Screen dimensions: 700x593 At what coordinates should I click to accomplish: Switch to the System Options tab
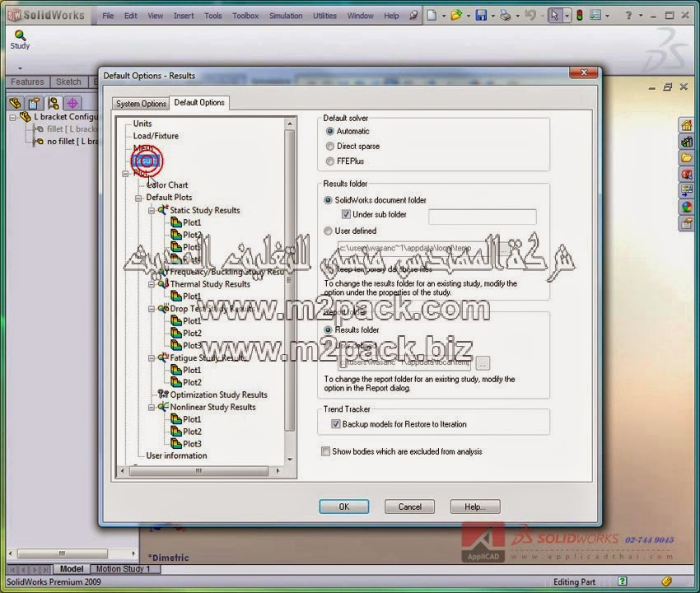click(141, 104)
